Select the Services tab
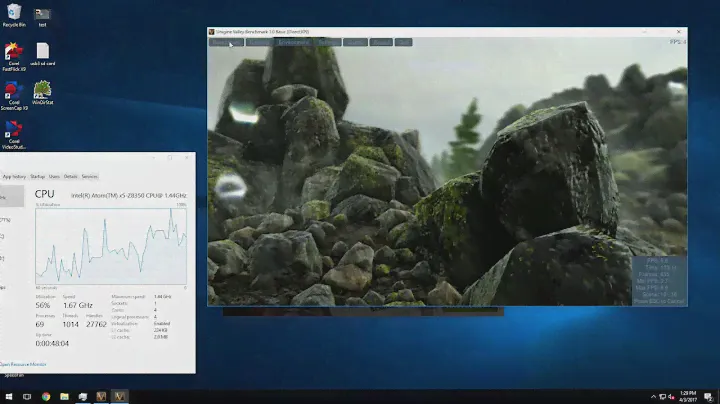Viewport: 720px width, 404px height. [x=89, y=176]
